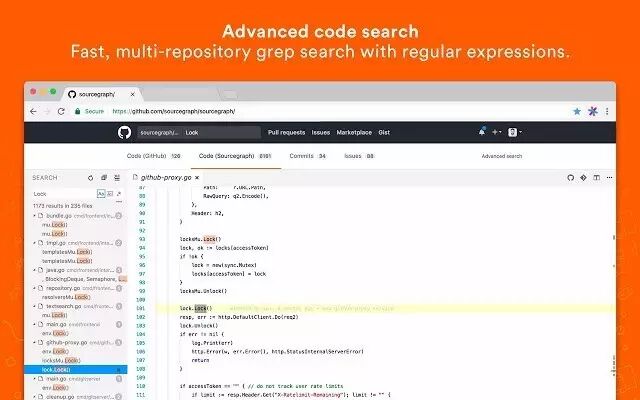Toggle match case (Aa) in search box
This screenshot has width=640, height=400.
(101, 193)
